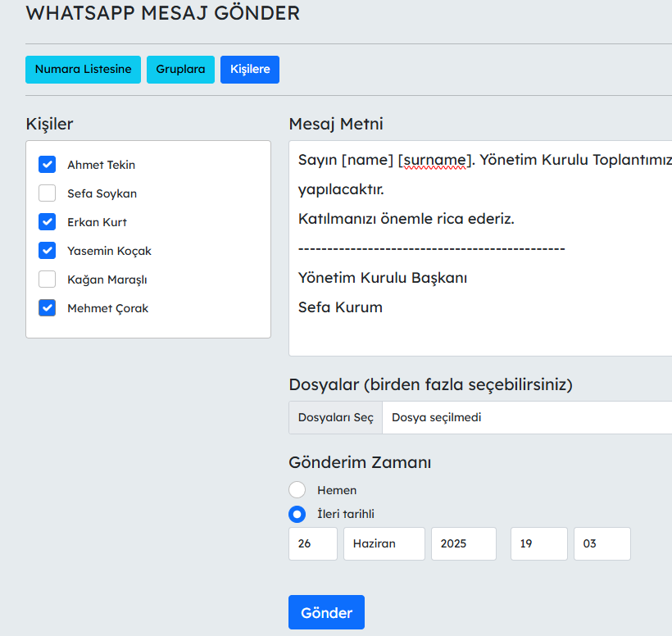Uncheck the Mehmet Çorak checkbox

coord(47,308)
